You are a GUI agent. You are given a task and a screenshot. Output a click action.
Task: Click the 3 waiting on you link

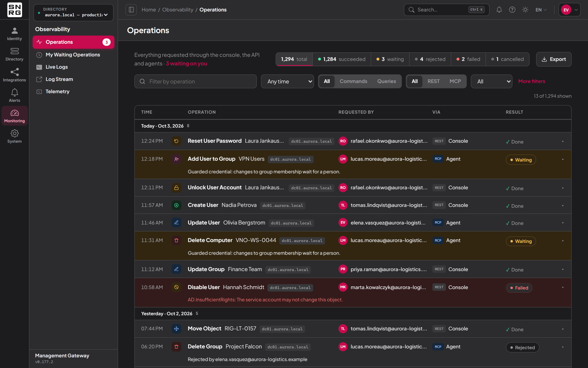186,64
